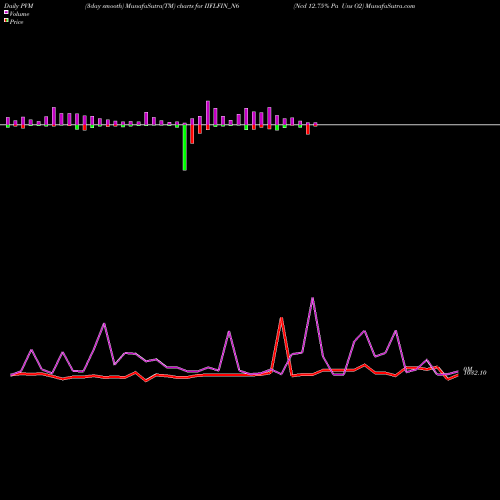
Task: Click the Price legend color swatch
Action: pos(6,21)
